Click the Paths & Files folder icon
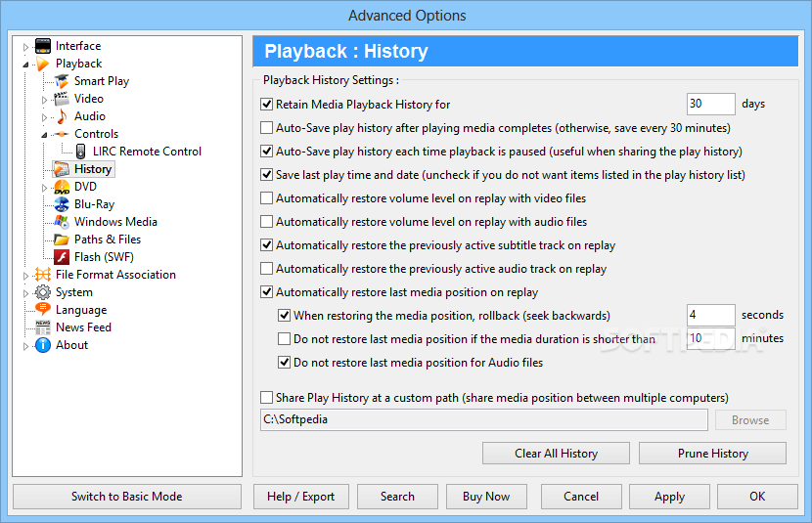Image resolution: width=812 pixels, height=523 pixels. 62,240
